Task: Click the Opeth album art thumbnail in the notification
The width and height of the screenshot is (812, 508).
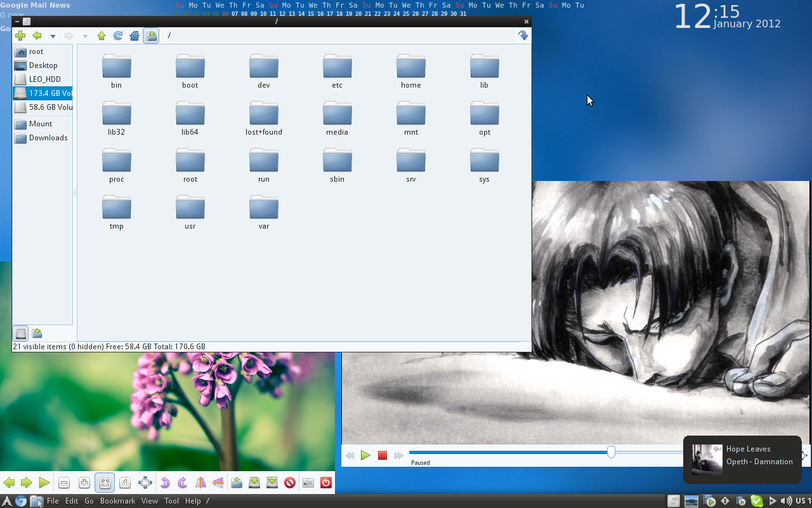Action: click(707, 459)
